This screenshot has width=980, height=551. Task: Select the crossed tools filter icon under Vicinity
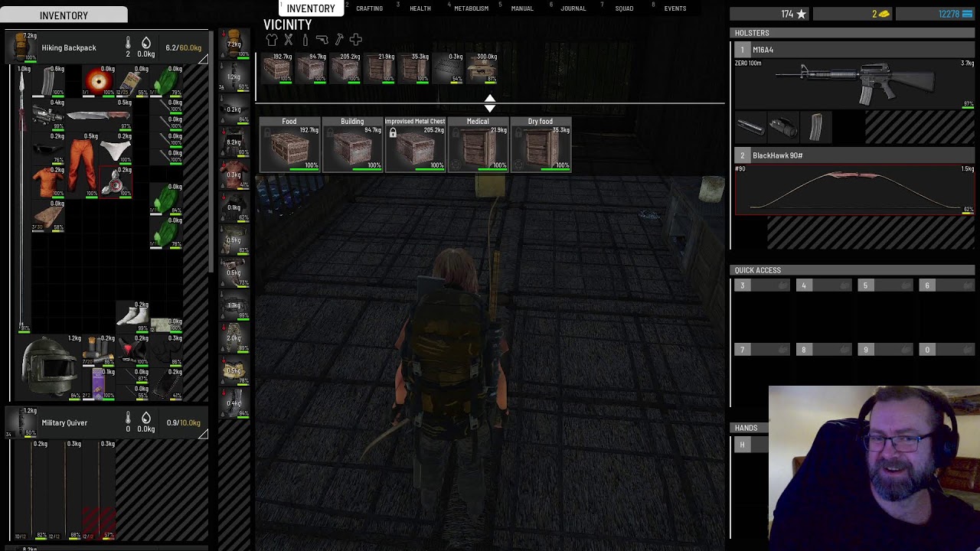pyautogui.click(x=289, y=40)
